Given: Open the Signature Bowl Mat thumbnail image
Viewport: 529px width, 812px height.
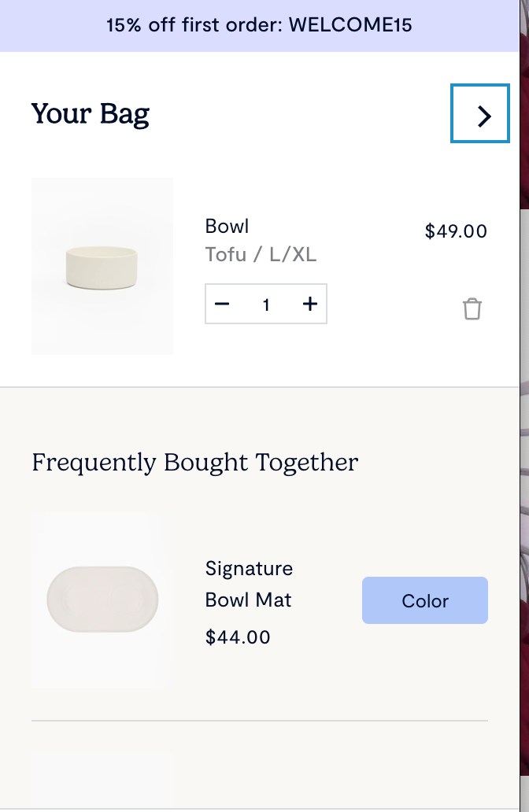Looking at the screenshot, I should pyautogui.click(x=102, y=600).
